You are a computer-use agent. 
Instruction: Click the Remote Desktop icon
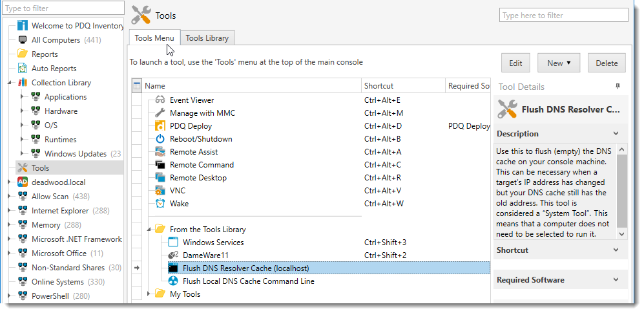[160, 178]
